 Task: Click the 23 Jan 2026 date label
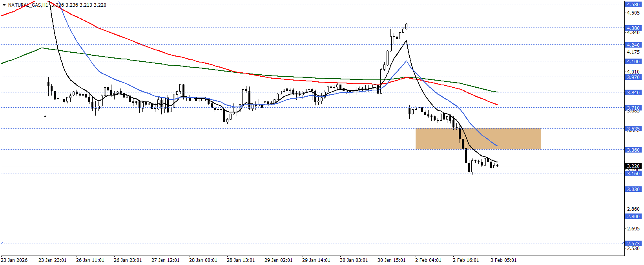[14, 260]
